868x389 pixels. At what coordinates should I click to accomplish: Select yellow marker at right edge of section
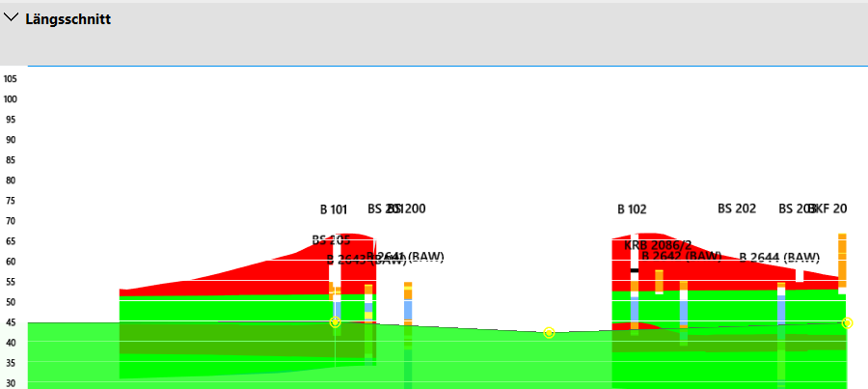click(847, 323)
